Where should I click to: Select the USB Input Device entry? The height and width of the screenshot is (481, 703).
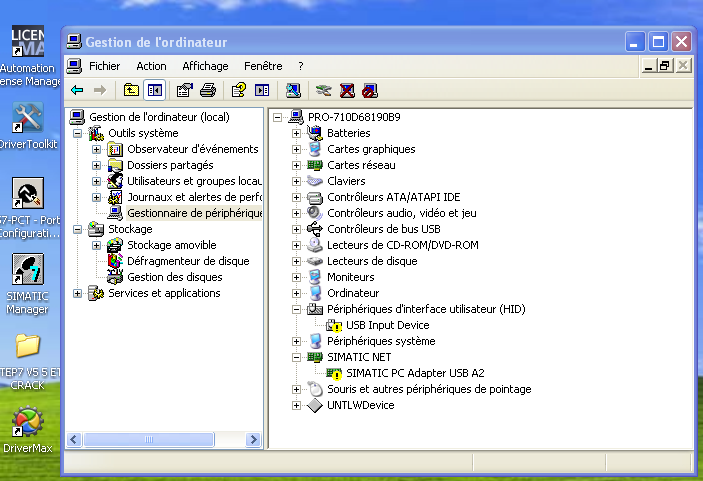pos(387,325)
